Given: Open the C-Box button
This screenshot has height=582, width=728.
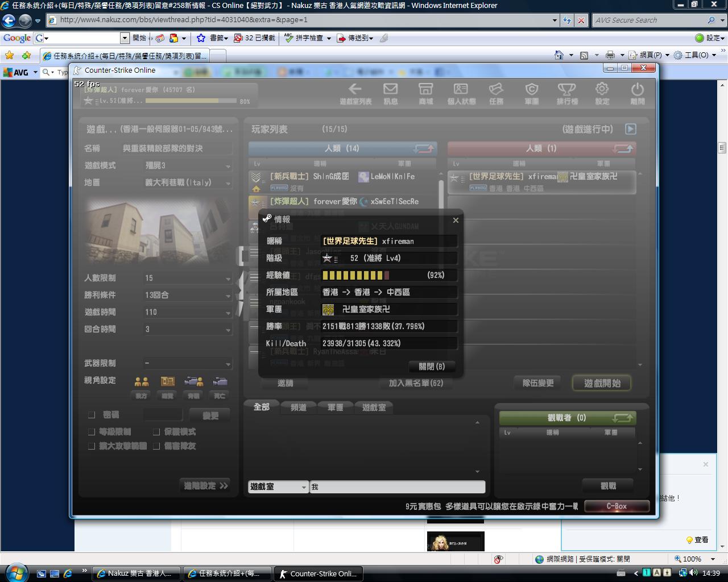Looking at the screenshot, I should pyautogui.click(x=617, y=506).
